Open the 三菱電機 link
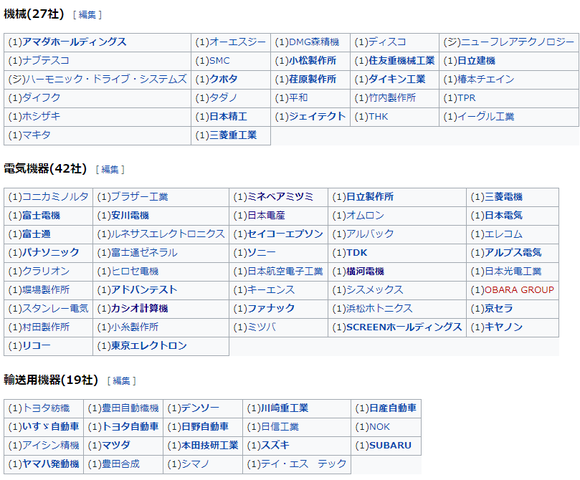This screenshot has height=480, width=580. (503, 197)
